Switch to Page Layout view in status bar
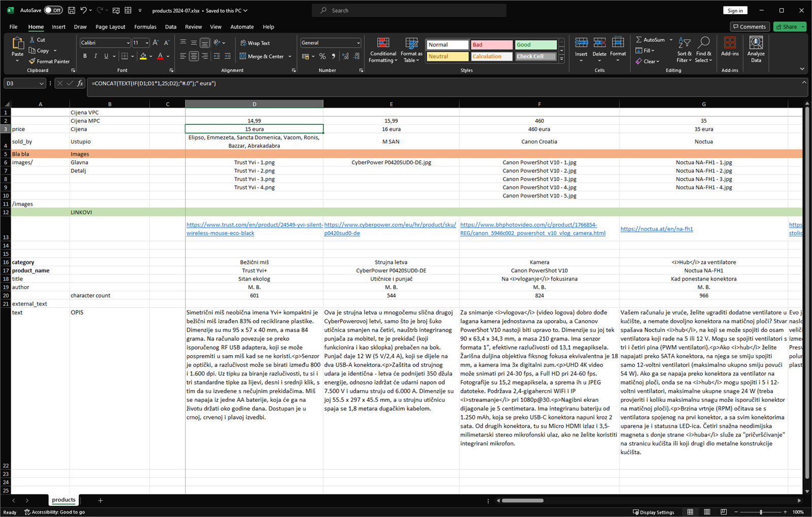812x517 pixels. click(x=707, y=512)
